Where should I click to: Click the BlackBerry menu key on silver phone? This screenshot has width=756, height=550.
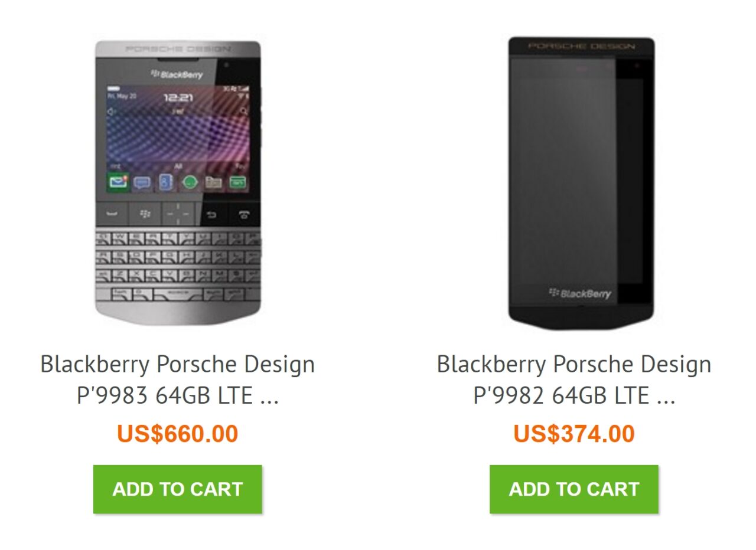click(144, 214)
